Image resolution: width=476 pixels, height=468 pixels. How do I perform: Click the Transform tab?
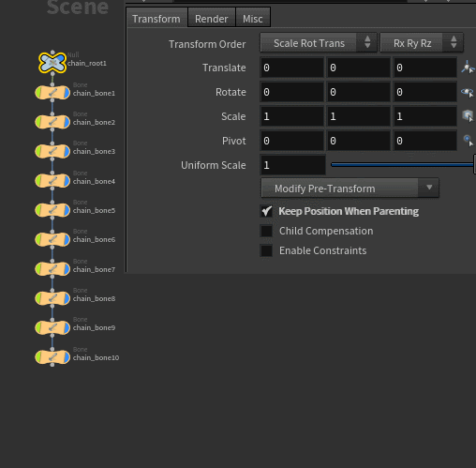tap(156, 19)
